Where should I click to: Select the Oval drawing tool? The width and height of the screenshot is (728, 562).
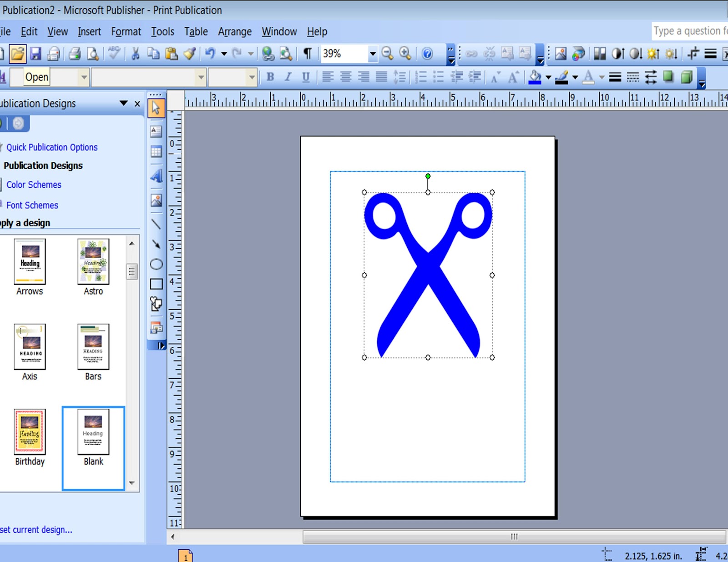156,264
